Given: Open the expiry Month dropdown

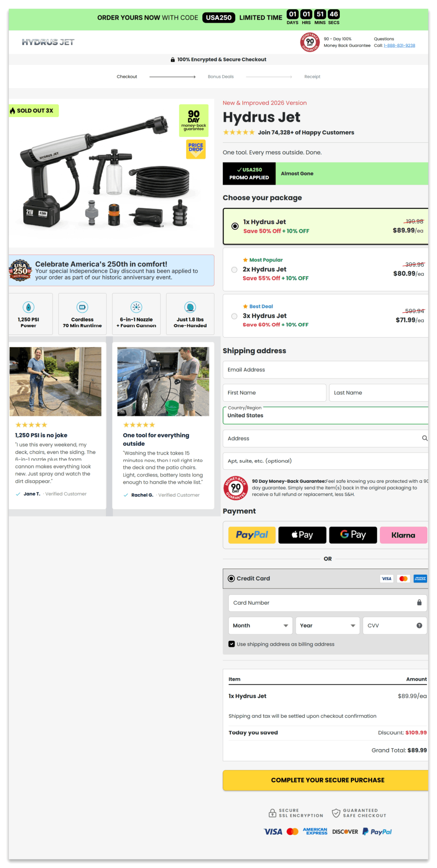Looking at the screenshot, I should pyautogui.click(x=260, y=626).
